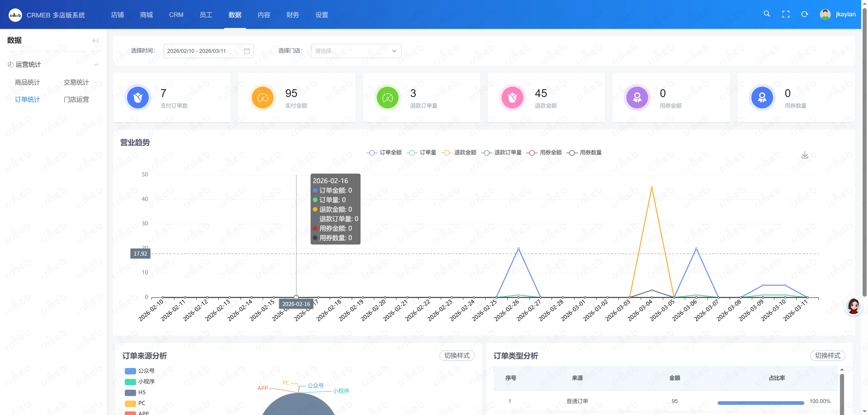The height and width of the screenshot is (415, 868).
Task: Go to 交易统计 in sidebar
Action: point(76,82)
